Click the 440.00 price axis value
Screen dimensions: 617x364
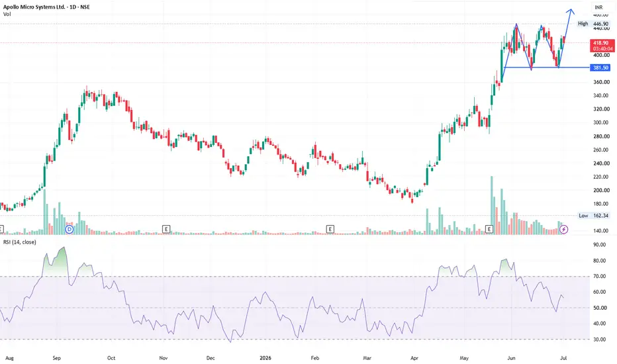click(x=601, y=28)
